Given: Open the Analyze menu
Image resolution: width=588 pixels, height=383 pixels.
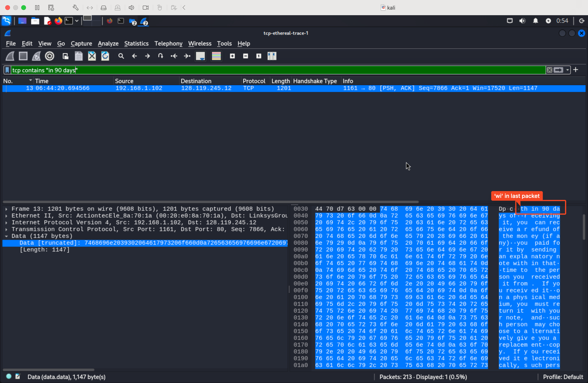Looking at the screenshot, I should click(108, 43).
